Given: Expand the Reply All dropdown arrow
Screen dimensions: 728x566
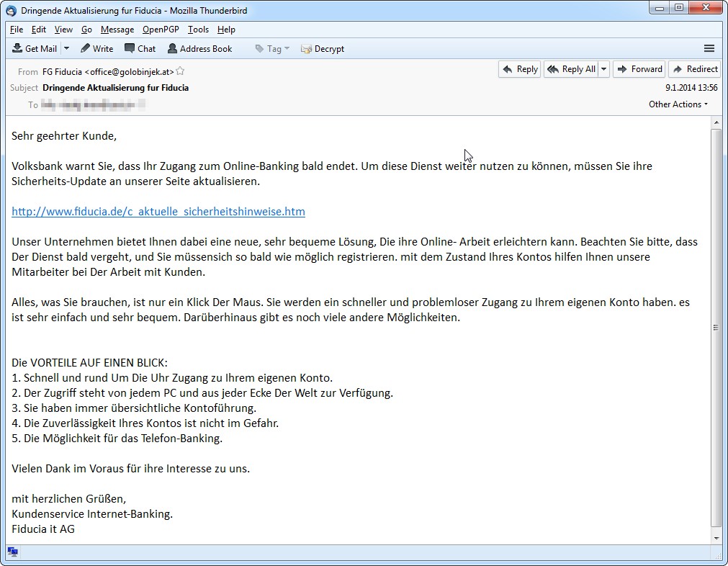Looking at the screenshot, I should [603, 69].
